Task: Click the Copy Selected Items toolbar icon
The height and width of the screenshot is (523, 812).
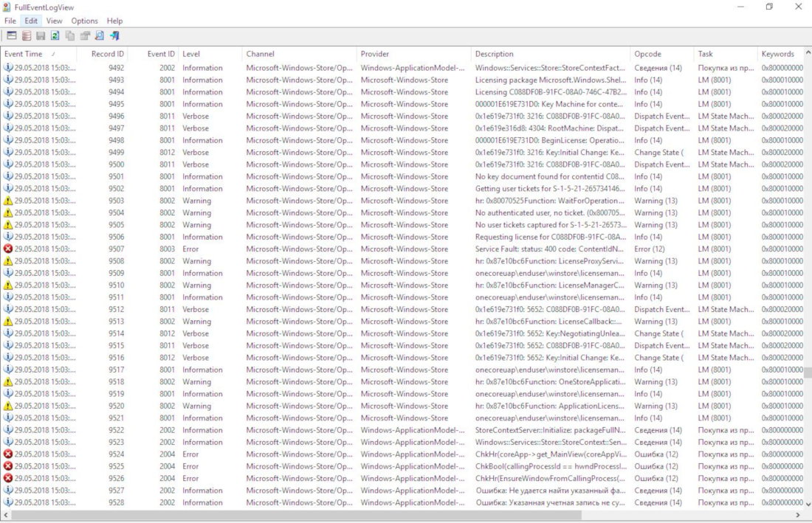Action: (70, 35)
